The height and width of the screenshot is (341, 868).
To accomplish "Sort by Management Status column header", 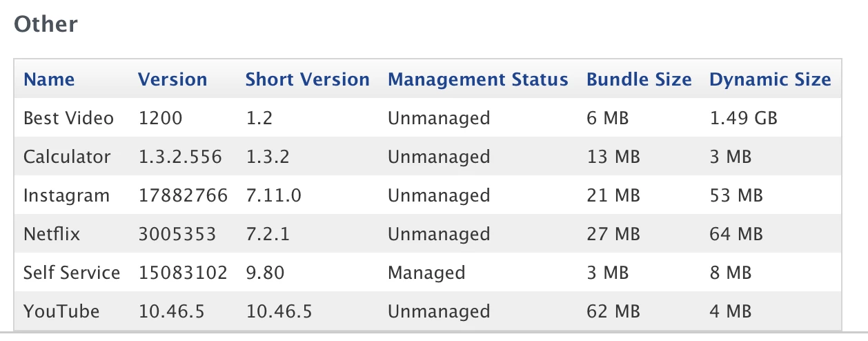I will click(x=478, y=79).
